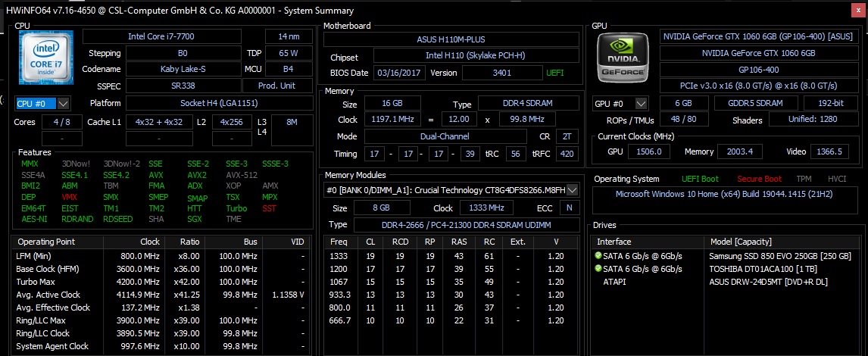Click the DDR4 SDRAM type field
Viewport: 868px width, 356px height.
(529, 103)
